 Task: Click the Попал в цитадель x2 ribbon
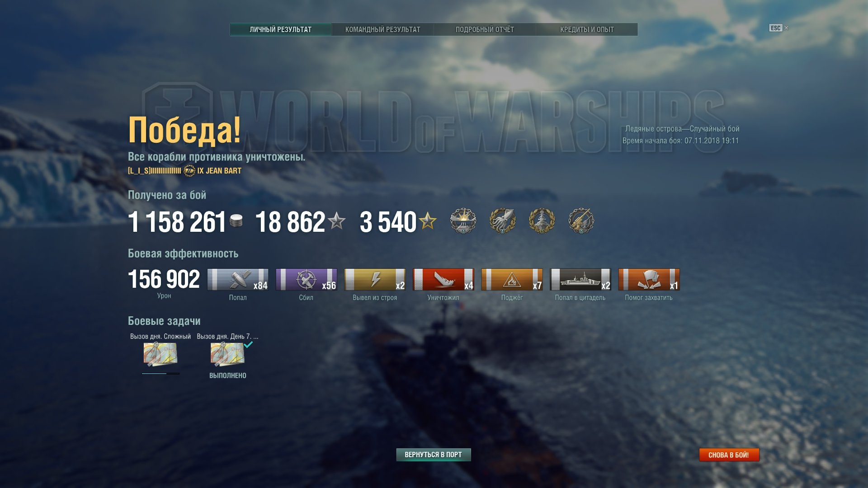[x=580, y=279]
